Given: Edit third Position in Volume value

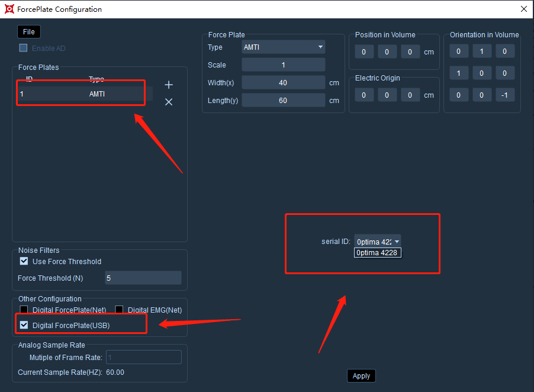Looking at the screenshot, I should (x=410, y=52).
